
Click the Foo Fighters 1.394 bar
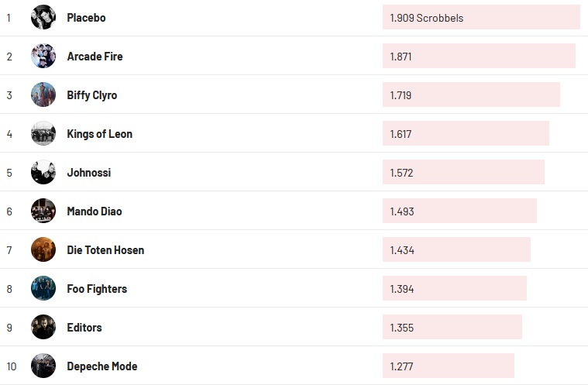coord(454,289)
